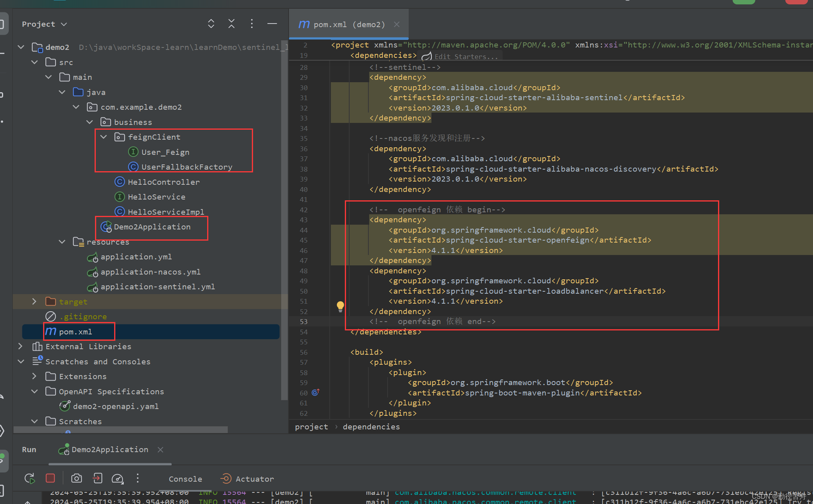Click the gutter override marker on line 60
The height and width of the screenshot is (504, 813).
tap(315, 393)
